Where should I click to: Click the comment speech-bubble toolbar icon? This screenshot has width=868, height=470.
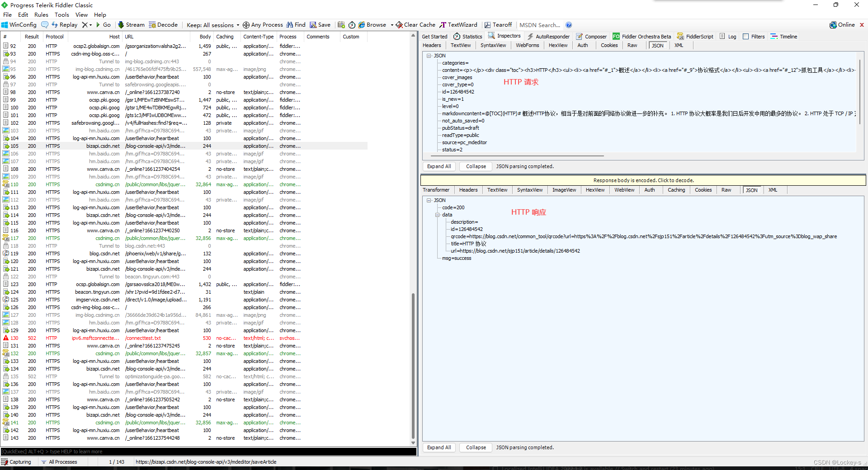tap(44, 25)
